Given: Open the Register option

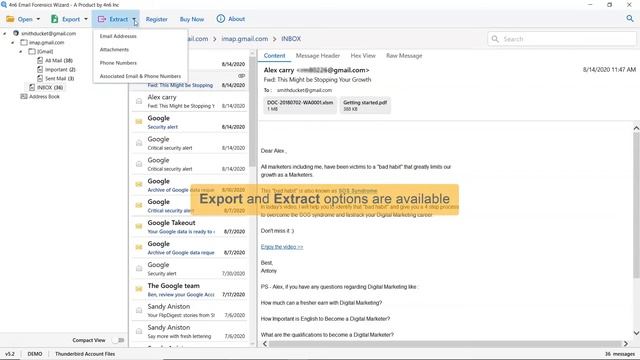Looking at the screenshot, I should (x=157, y=19).
